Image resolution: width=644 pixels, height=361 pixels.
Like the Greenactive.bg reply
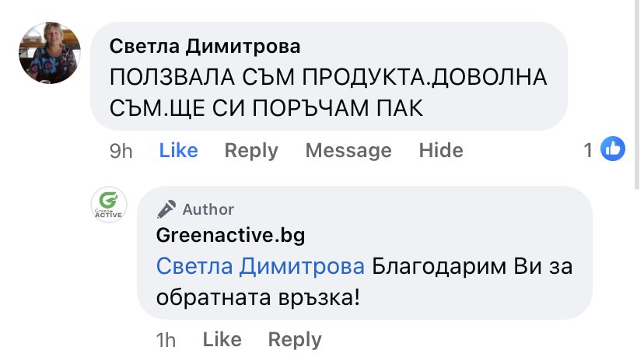(x=222, y=340)
